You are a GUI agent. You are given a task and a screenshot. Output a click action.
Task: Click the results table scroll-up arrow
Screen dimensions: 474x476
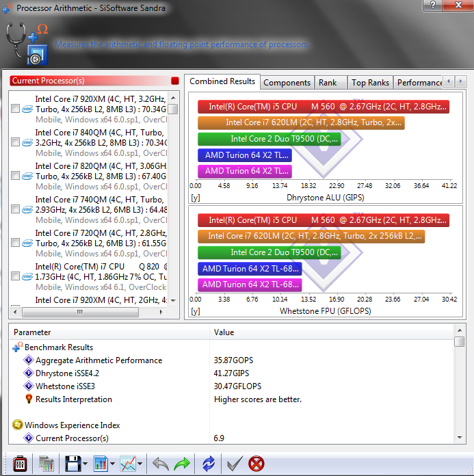460,330
